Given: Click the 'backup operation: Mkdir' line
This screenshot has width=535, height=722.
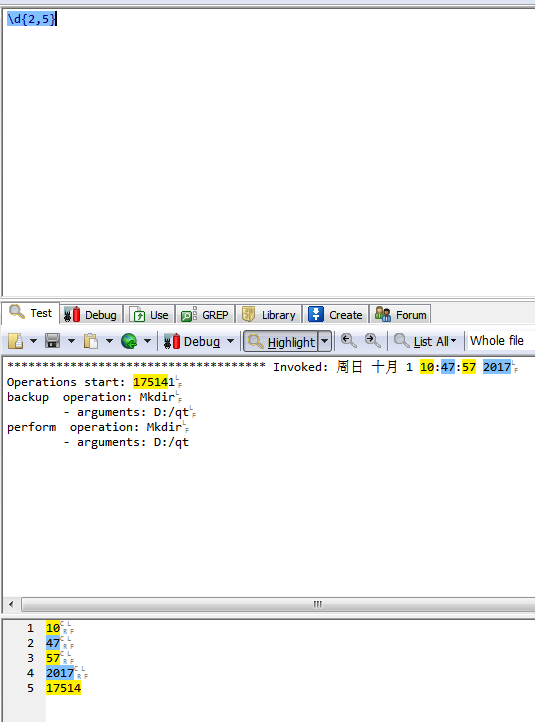Looking at the screenshot, I should [x=91, y=397].
